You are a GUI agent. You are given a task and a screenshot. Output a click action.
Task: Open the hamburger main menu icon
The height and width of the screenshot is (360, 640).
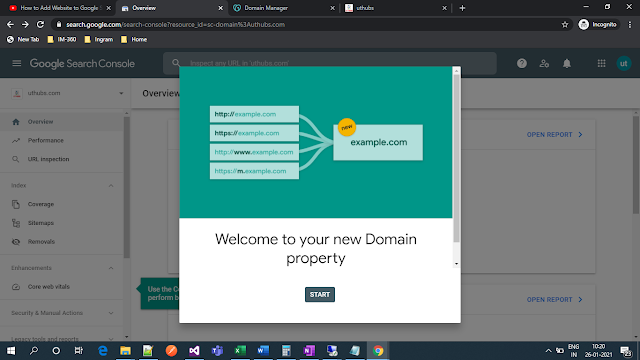coord(17,63)
